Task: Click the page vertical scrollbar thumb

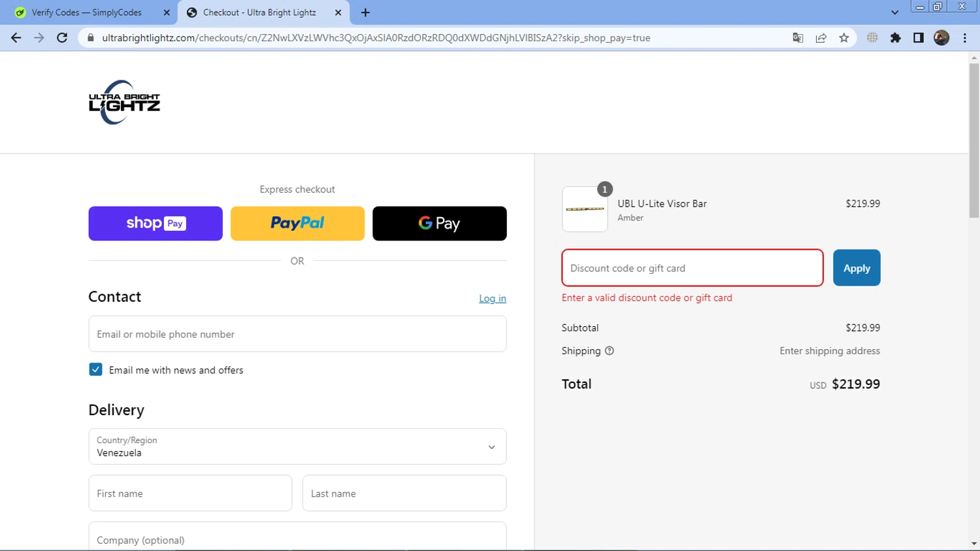Action: [x=974, y=141]
